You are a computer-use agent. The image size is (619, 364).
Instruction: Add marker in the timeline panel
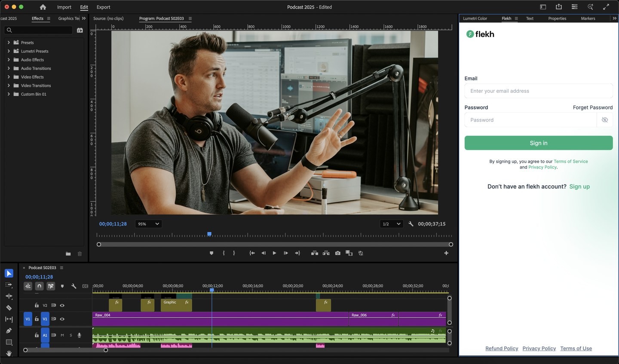[62, 286]
